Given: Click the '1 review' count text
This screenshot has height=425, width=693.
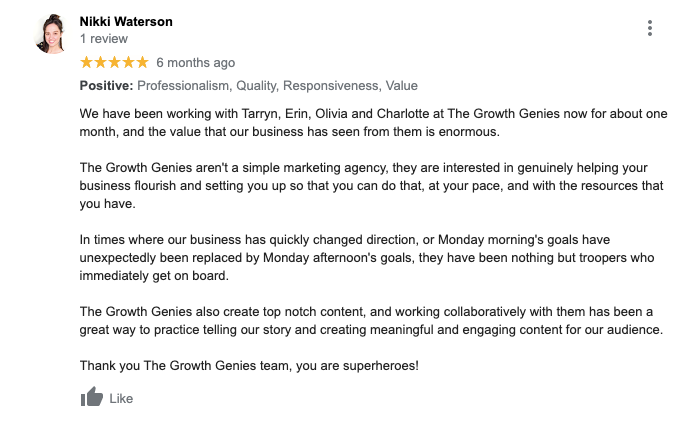Looking at the screenshot, I should coord(103,39).
